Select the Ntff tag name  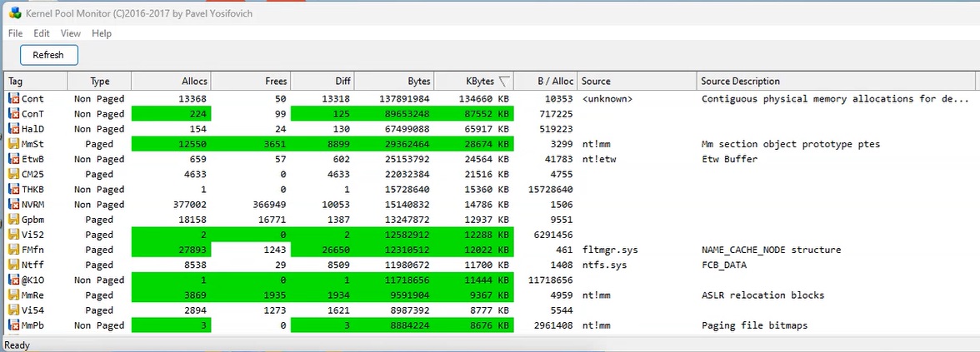(x=32, y=265)
